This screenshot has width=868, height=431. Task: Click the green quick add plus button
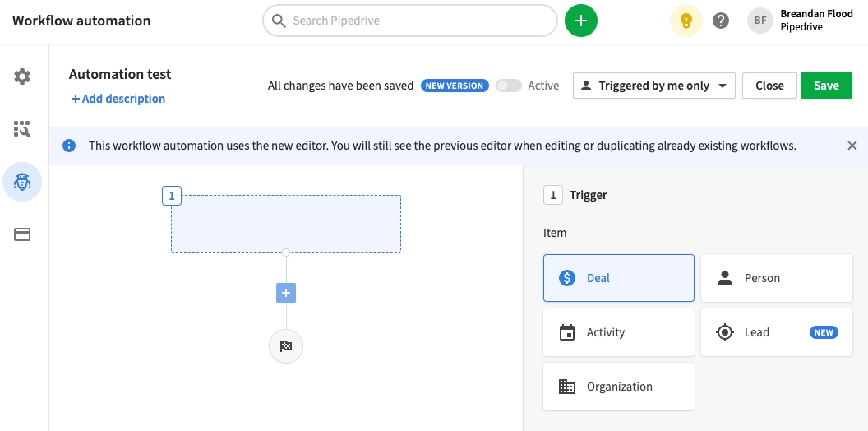[x=580, y=21]
